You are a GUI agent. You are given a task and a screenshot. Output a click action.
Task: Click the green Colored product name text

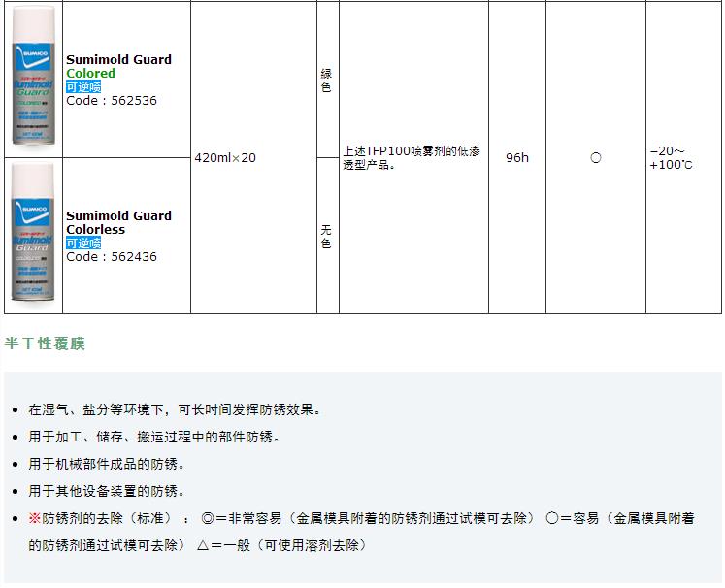point(90,74)
